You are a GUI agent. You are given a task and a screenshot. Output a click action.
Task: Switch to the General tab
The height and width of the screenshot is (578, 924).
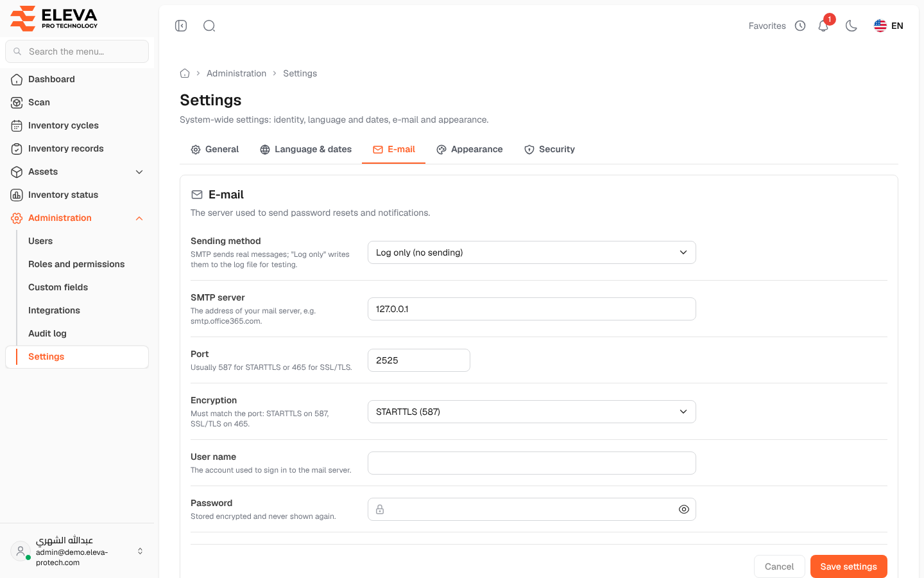pyautogui.click(x=214, y=149)
